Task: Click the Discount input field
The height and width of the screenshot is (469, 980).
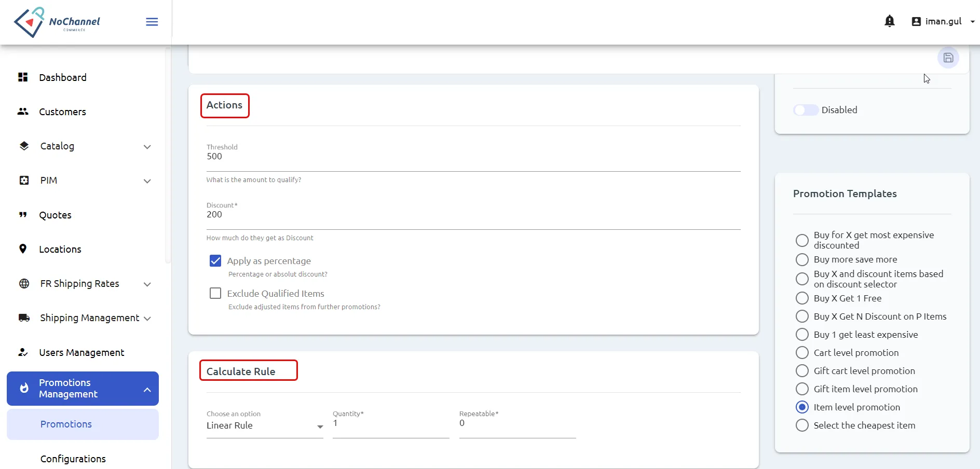Action: [x=473, y=215]
